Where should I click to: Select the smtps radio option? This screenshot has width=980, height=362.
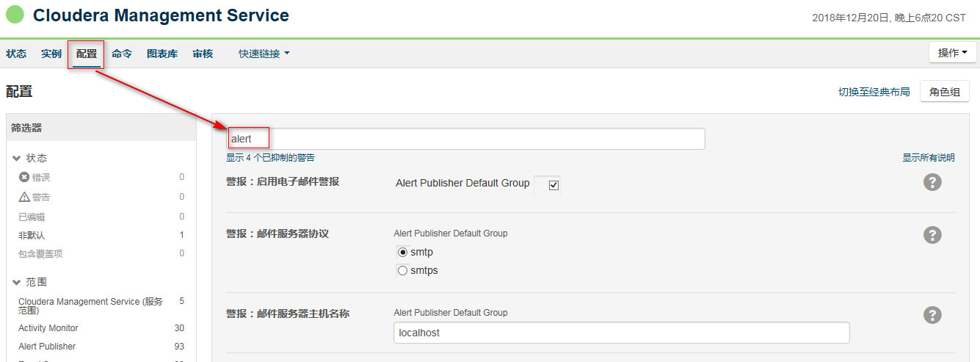(x=402, y=270)
